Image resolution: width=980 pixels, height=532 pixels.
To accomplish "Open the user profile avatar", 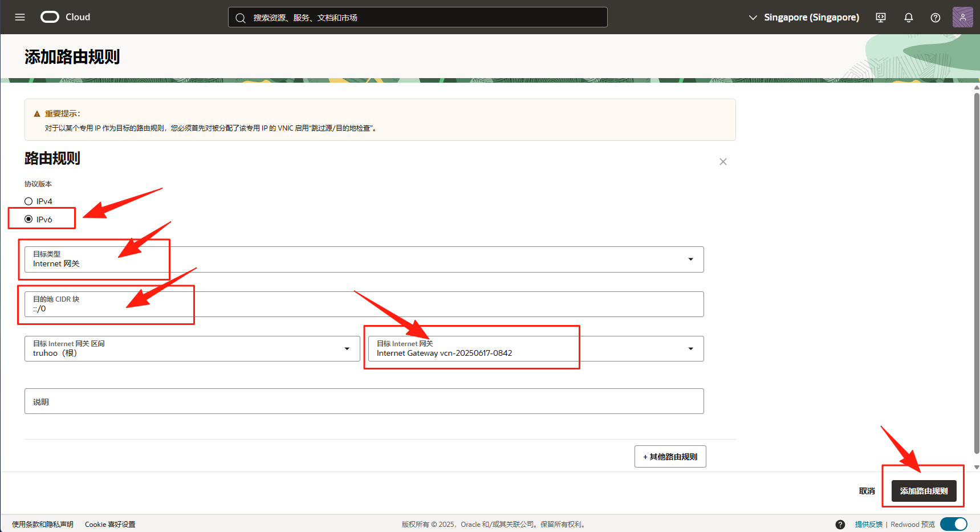I will pyautogui.click(x=962, y=17).
